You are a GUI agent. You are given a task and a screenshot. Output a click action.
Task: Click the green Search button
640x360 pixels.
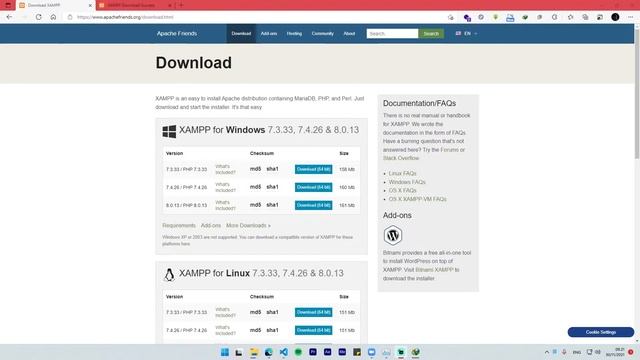pos(431,33)
